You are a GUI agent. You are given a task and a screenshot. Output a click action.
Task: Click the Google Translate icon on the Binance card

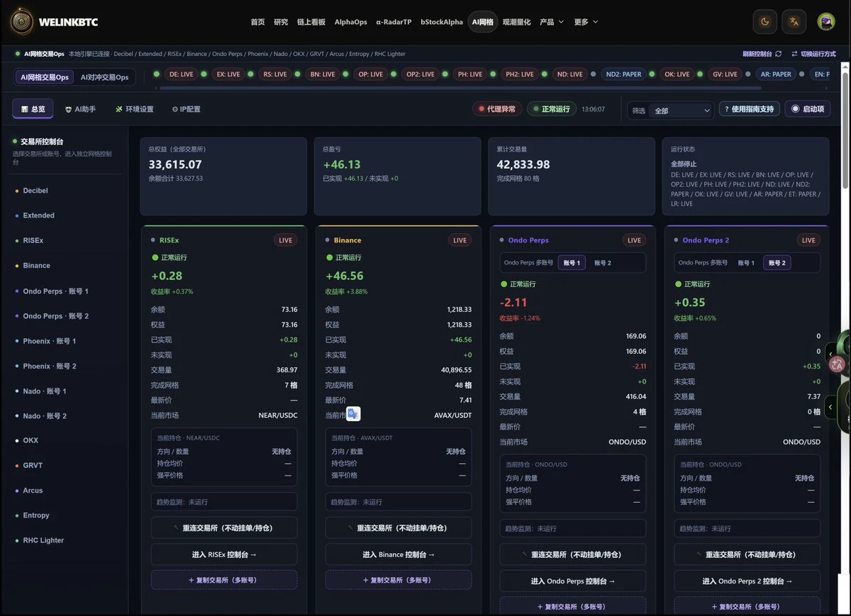[353, 414]
